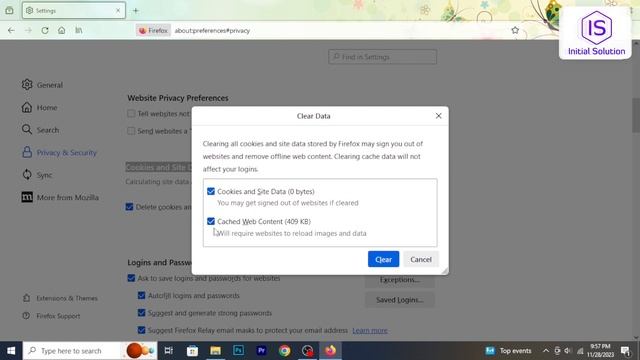The height and width of the screenshot is (360, 640).
Task: Uncheck Cached Web Content checkbox
Action: 211,221
